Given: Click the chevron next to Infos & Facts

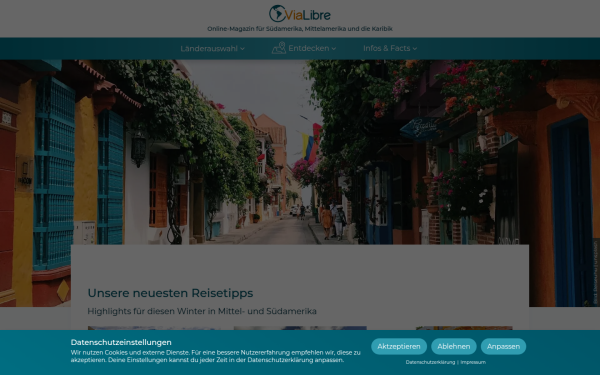Looking at the screenshot, I should tap(415, 49).
